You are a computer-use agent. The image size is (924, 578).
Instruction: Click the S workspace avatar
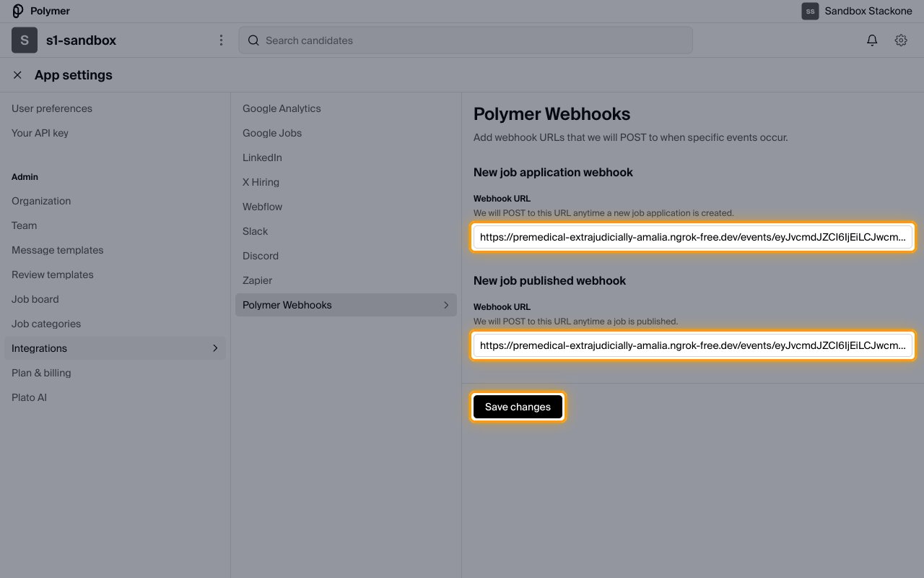tap(25, 40)
